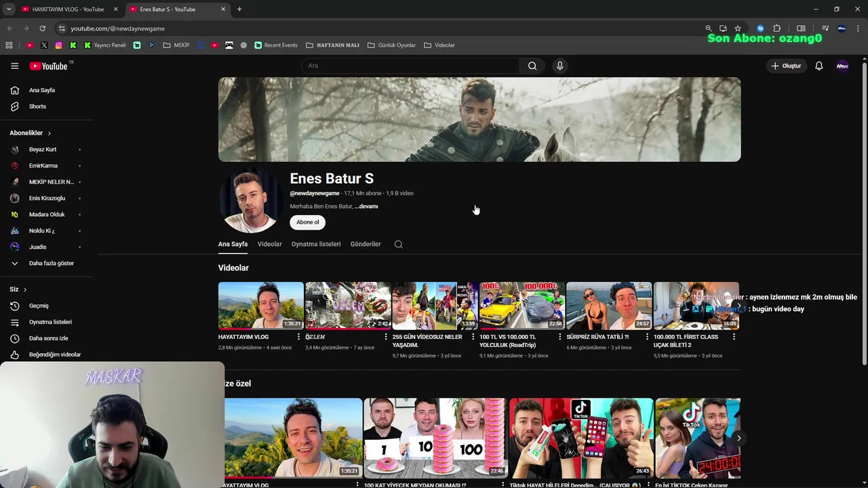
Task: Open the Yayıncı Paneli bookmark
Action: coord(105,45)
